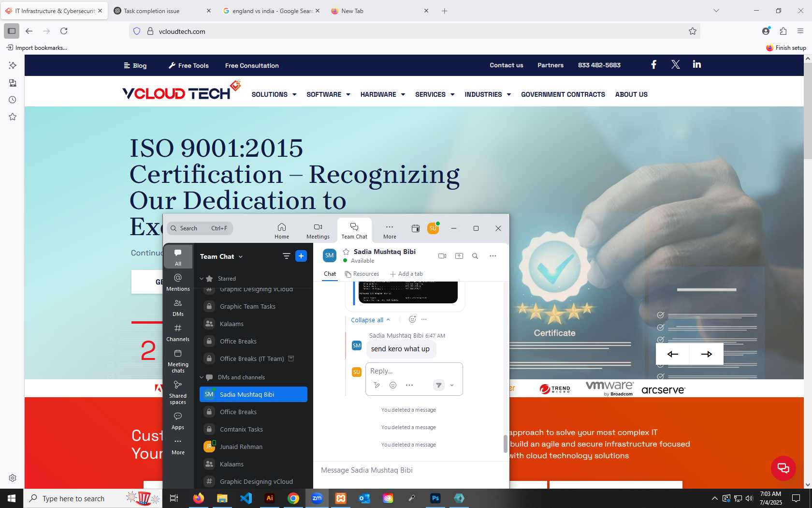The image size is (812, 508).
Task: Click the share screen icon in chat header
Action: (459, 256)
